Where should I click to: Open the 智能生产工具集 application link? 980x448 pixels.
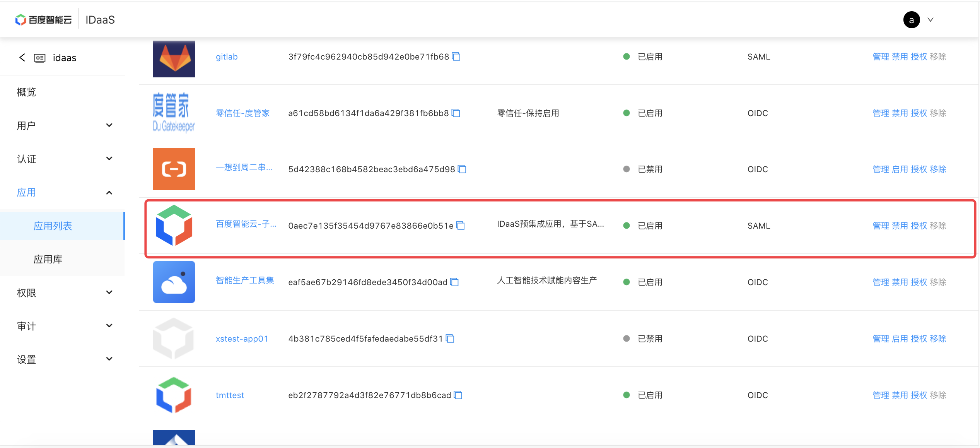[x=245, y=280]
